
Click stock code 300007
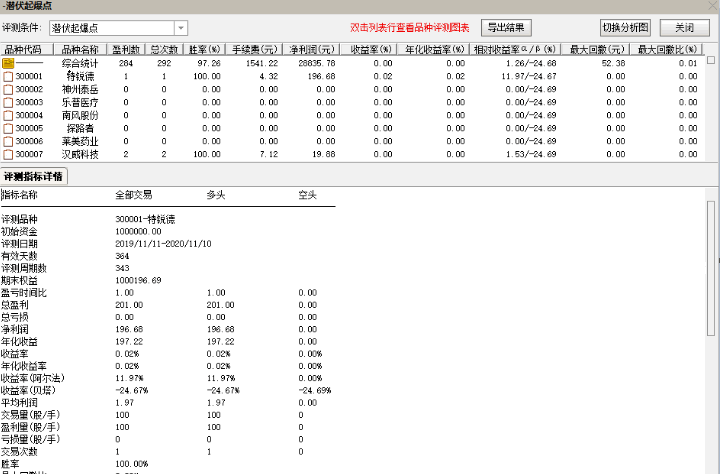29,154
